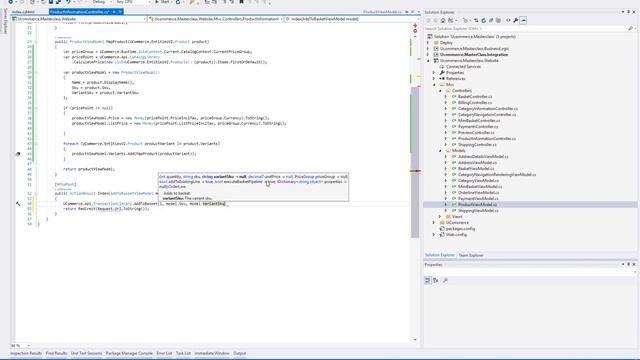This screenshot has width=640, height=360.
Task: Open the ProductViewModel.cs preview tab
Action: click(x=382, y=12)
